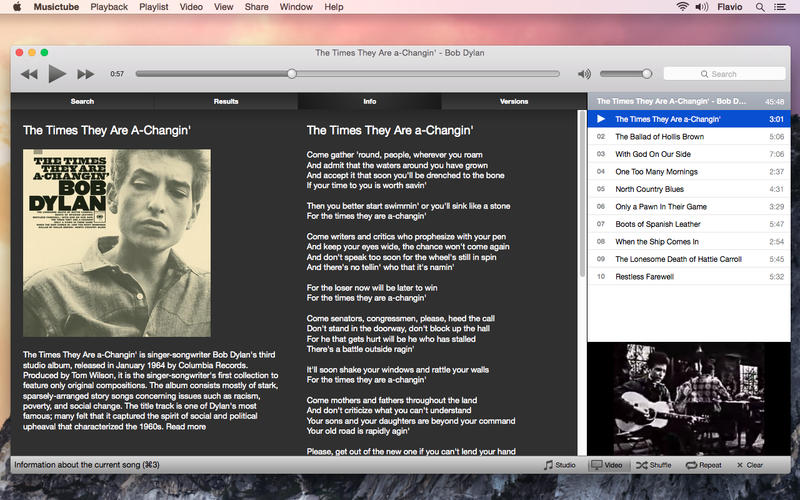
Task: Click the Bob Dylan album cover
Action: [117, 243]
